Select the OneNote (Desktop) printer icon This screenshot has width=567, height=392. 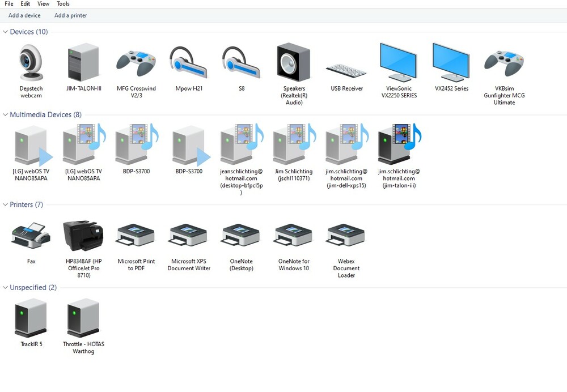point(241,236)
